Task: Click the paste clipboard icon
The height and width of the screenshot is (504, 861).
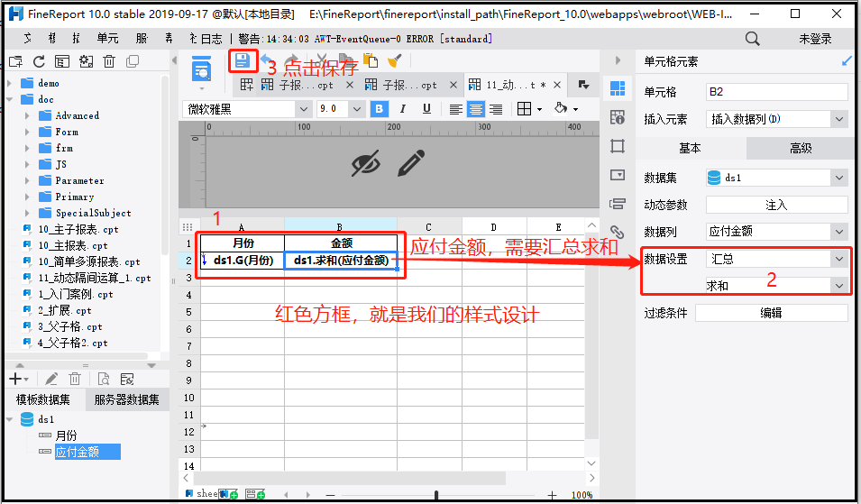Action: 371,60
